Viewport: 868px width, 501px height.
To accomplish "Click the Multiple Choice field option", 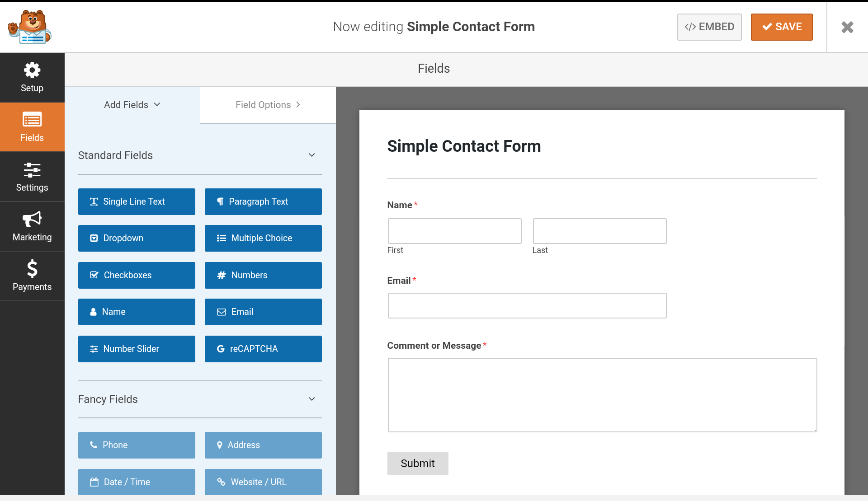I will pyautogui.click(x=263, y=238).
